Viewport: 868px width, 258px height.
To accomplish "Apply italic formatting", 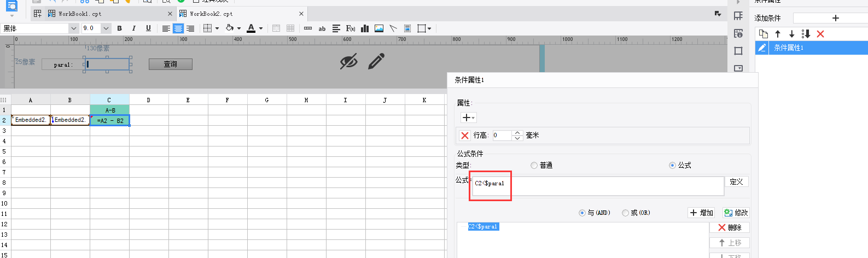I will (x=133, y=28).
